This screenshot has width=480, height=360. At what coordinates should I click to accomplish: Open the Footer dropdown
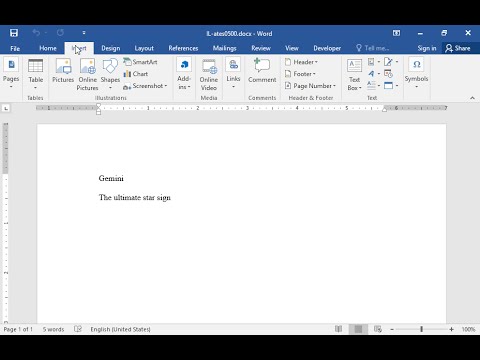300,74
